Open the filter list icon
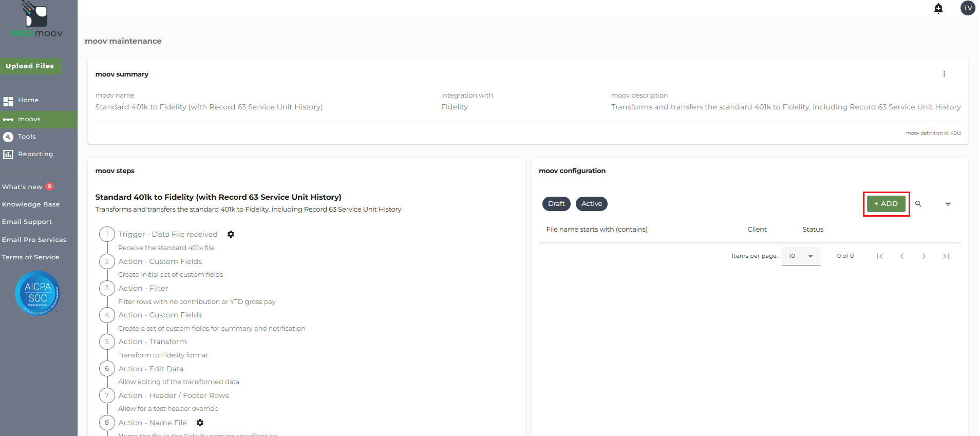980x436 pixels. point(948,204)
